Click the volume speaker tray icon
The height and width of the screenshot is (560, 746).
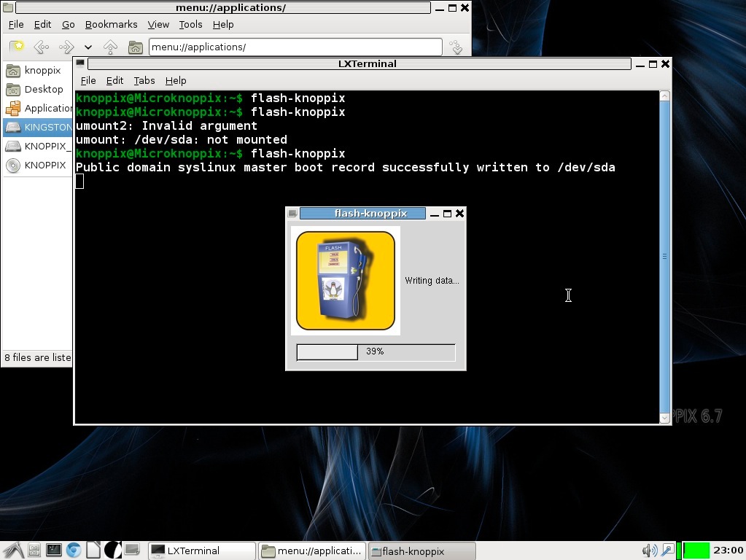650,551
